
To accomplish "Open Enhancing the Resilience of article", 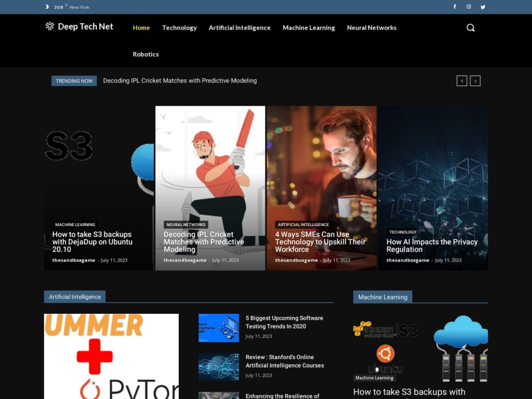I will coord(282,396).
